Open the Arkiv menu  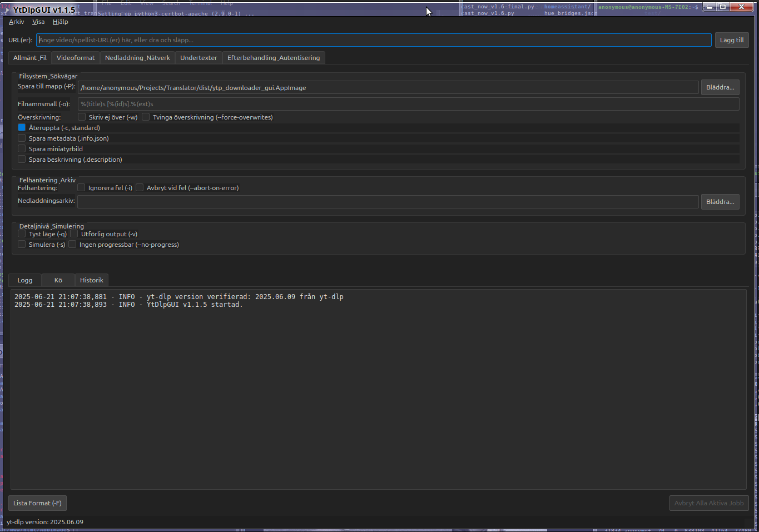point(16,22)
